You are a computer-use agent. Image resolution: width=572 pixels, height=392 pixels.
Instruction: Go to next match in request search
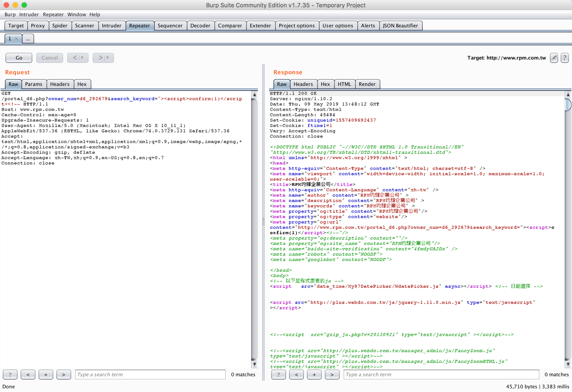(x=63, y=375)
